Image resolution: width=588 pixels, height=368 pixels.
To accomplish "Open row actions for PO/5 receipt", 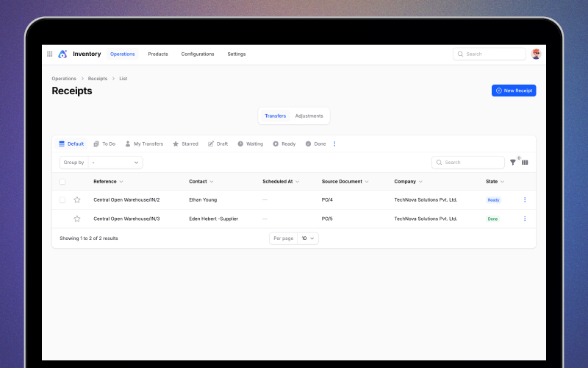I will point(525,219).
